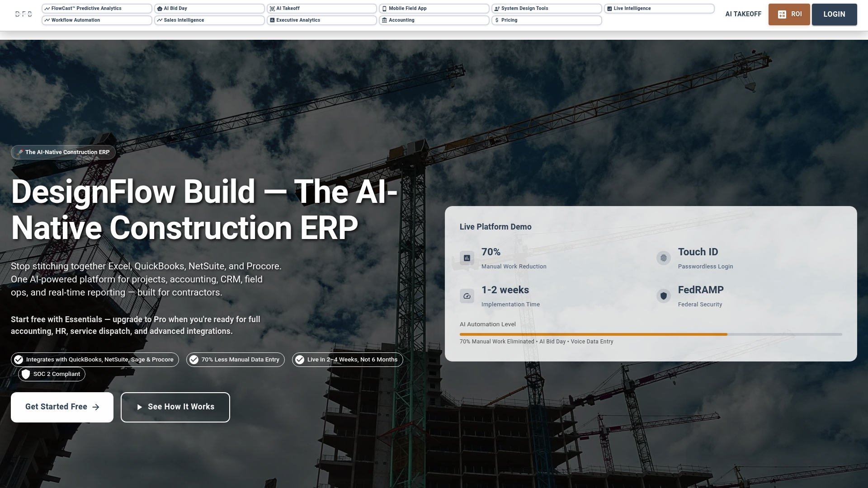Click Start free with Essentials paragraph
The image size is (868, 488).
pyautogui.click(x=136, y=325)
